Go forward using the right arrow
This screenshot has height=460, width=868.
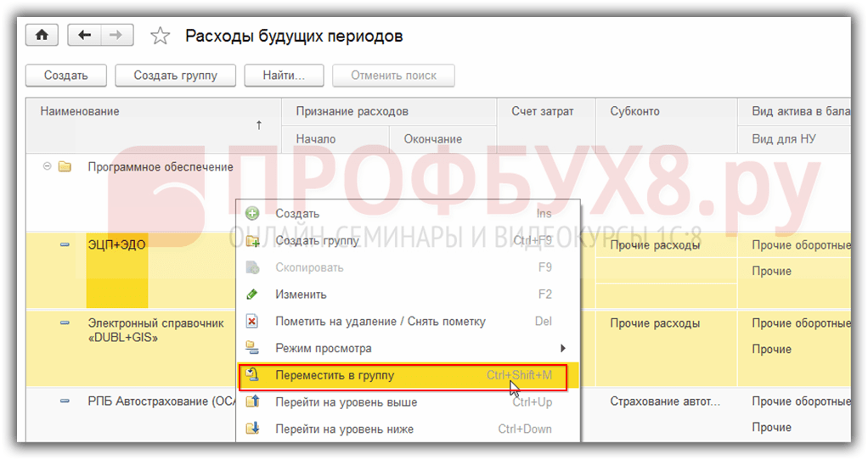point(116,36)
